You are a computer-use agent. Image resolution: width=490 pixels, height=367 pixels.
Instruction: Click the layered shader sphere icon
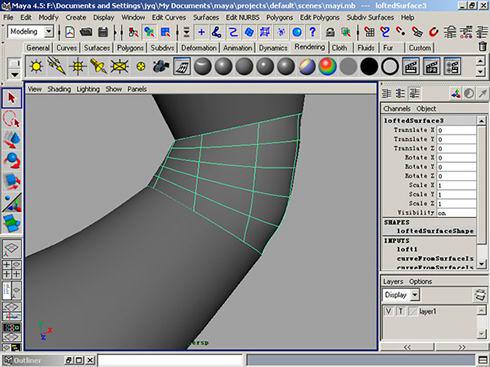(x=307, y=66)
